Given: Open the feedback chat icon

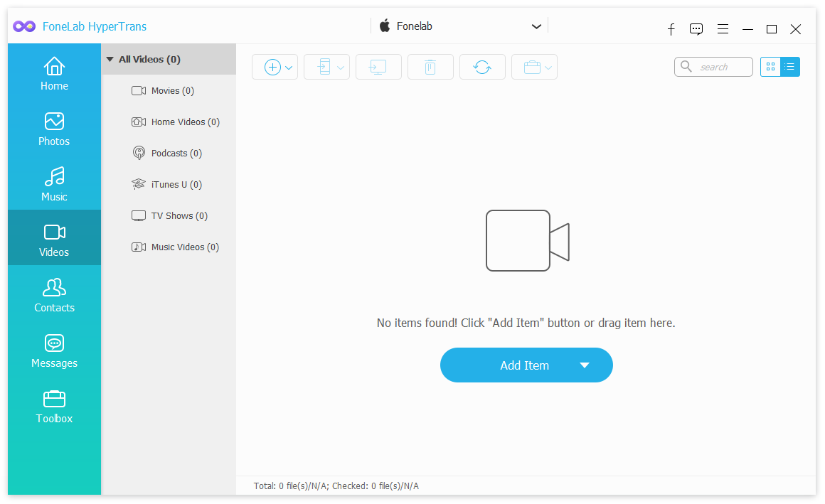Looking at the screenshot, I should point(696,29).
